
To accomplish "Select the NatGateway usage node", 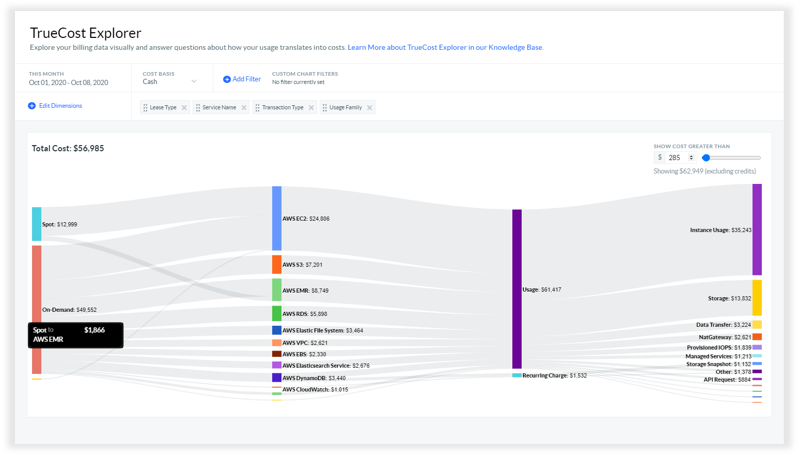I will (x=757, y=337).
